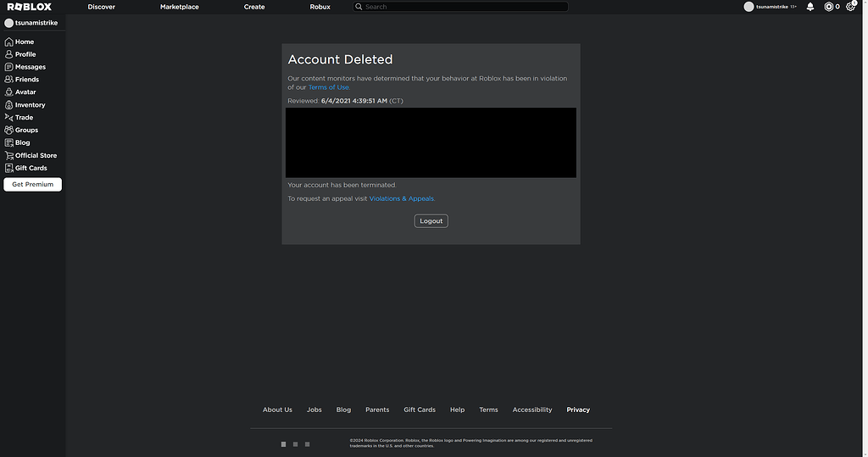Open the Violations & Appeals link

tap(402, 199)
